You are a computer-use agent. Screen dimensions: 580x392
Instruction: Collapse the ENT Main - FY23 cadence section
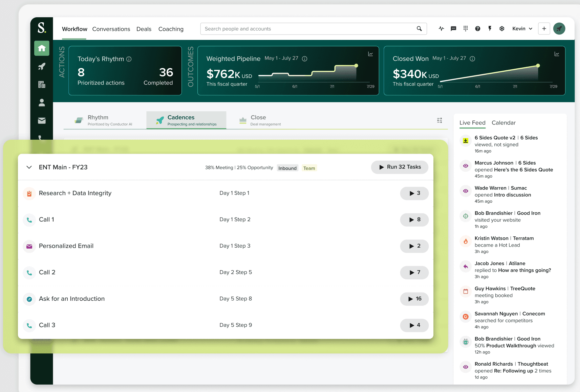[29, 167]
